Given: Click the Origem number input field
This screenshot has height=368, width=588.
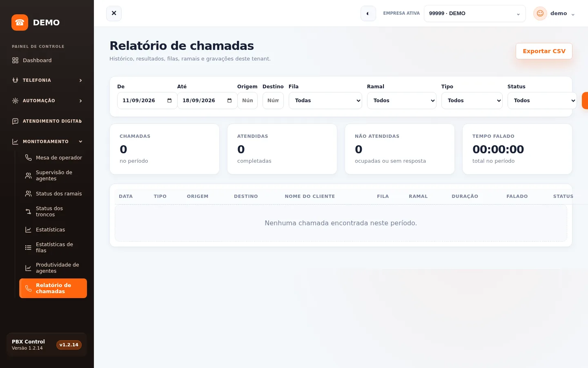Looking at the screenshot, I should click(247, 101).
